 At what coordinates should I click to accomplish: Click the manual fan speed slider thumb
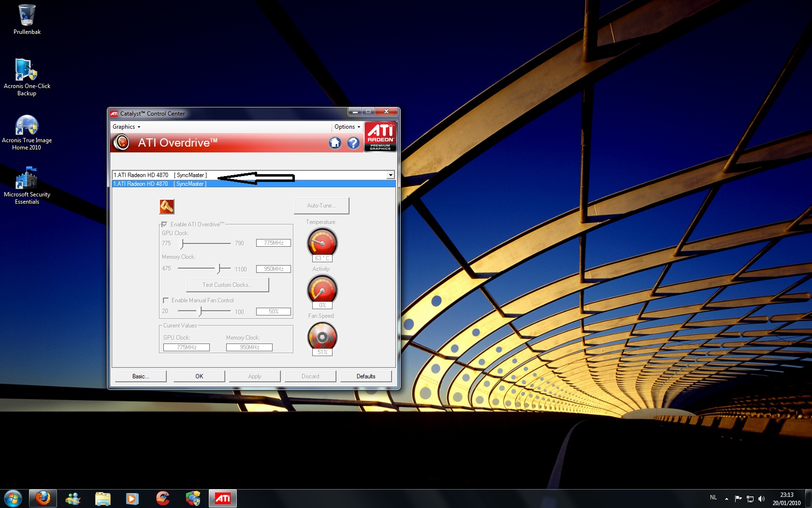(x=200, y=311)
